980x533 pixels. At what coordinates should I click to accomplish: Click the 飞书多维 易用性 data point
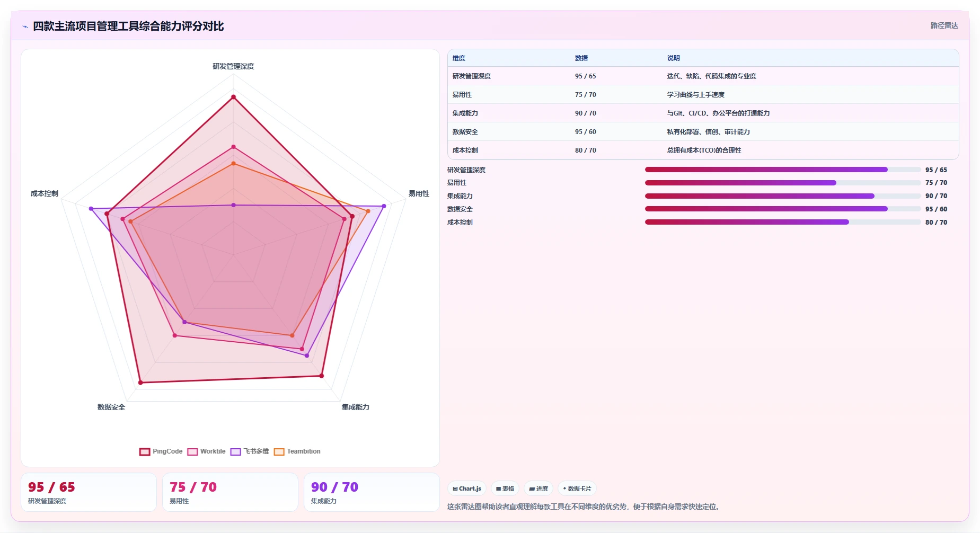pos(384,206)
